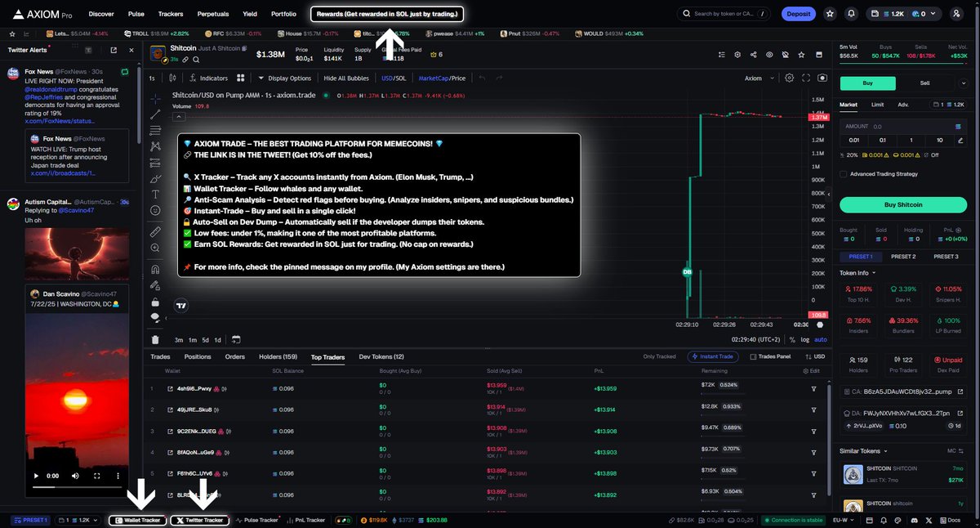Viewport: 980px width, 528px height.
Task: Search token on X magnifier icon
Action: [x=196, y=60]
